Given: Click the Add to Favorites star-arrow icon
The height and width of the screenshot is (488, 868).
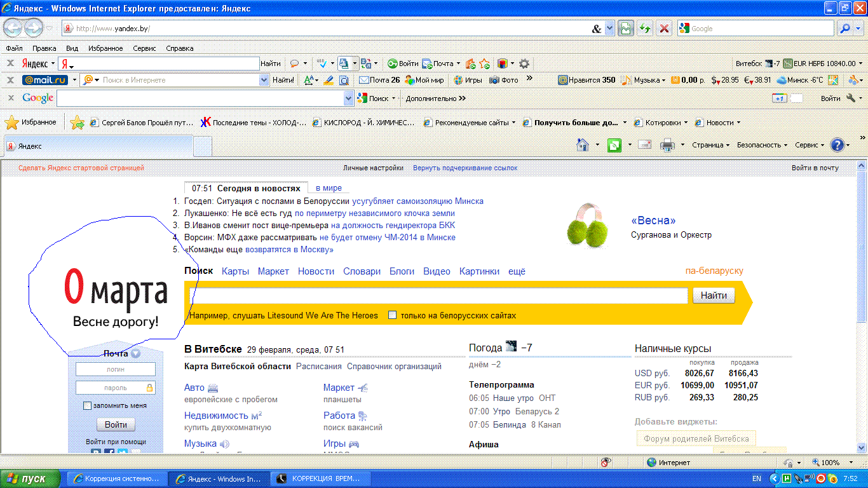Looking at the screenshot, I should tap(78, 123).
